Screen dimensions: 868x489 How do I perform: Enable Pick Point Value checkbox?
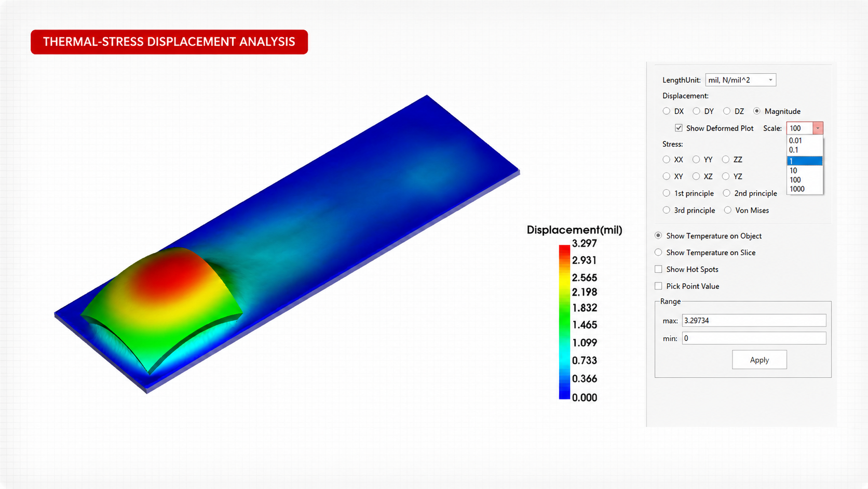[658, 286]
